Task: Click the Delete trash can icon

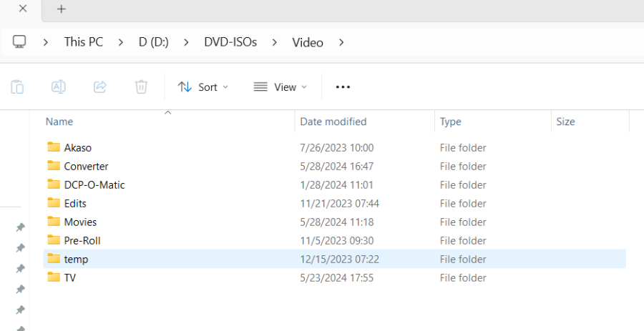Action: (x=142, y=87)
